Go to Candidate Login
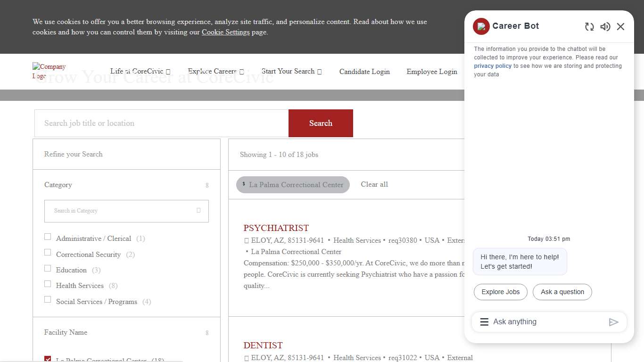This screenshot has width=644, height=362. click(x=364, y=72)
